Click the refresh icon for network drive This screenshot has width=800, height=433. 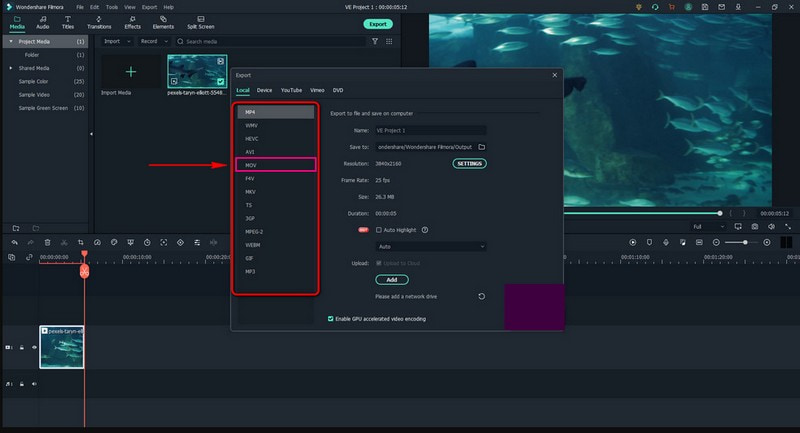point(482,296)
